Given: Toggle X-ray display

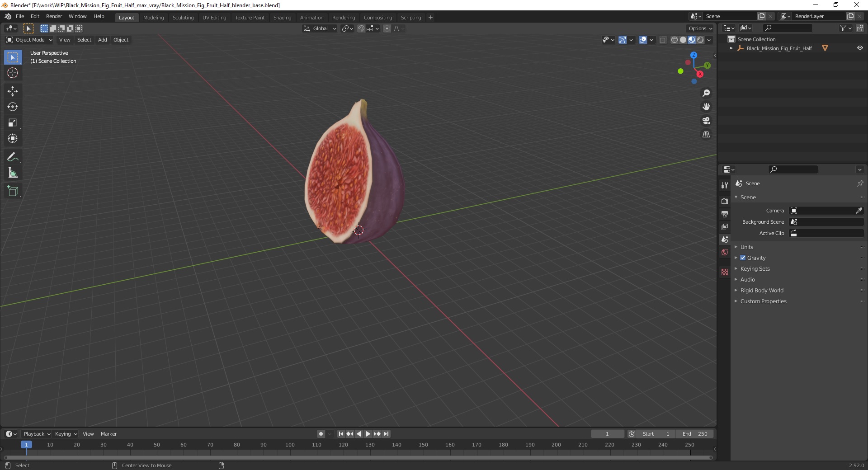Looking at the screenshot, I should click(x=663, y=40).
